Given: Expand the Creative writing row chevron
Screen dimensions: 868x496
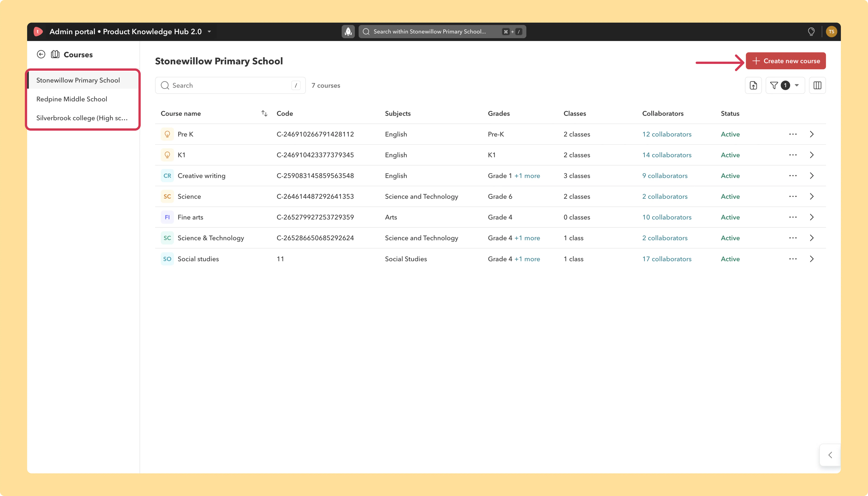Looking at the screenshot, I should coord(811,176).
